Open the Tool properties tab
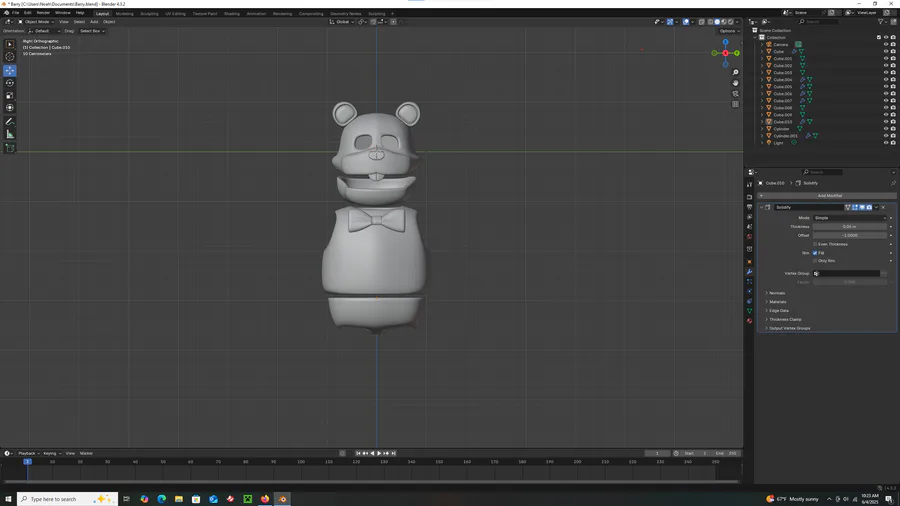This screenshot has width=900, height=506. 749,185
